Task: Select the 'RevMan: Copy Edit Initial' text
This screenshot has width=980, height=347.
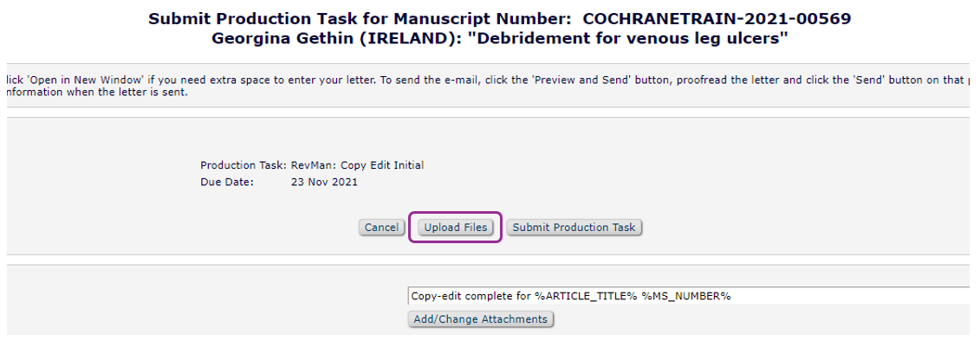Action: [x=357, y=165]
